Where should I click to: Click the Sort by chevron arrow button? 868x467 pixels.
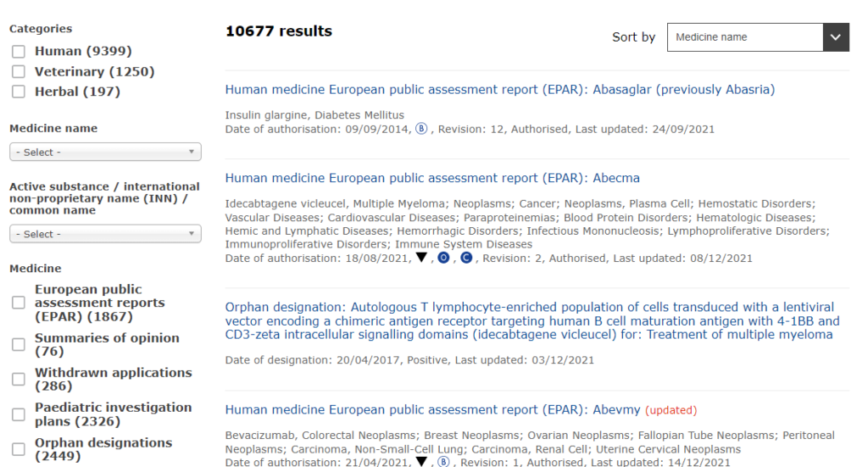tap(836, 37)
